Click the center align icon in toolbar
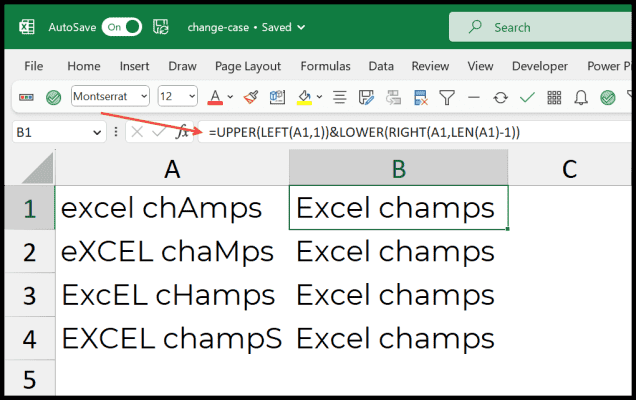This screenshot has height=400, width=636. [x=339, y=97]
